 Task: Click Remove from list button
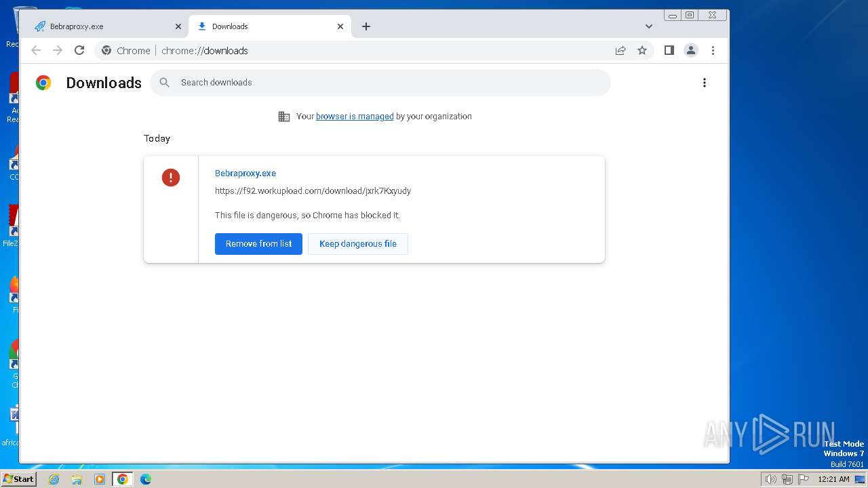258,244
